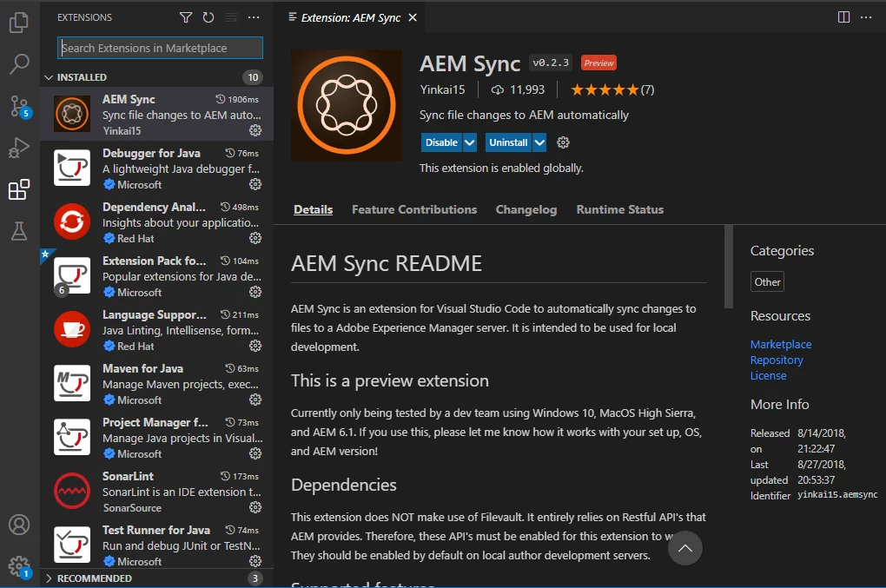Open manage gear for Extension Pack for Java
This screenshot has width=886, height=588.
pos(255,292)
